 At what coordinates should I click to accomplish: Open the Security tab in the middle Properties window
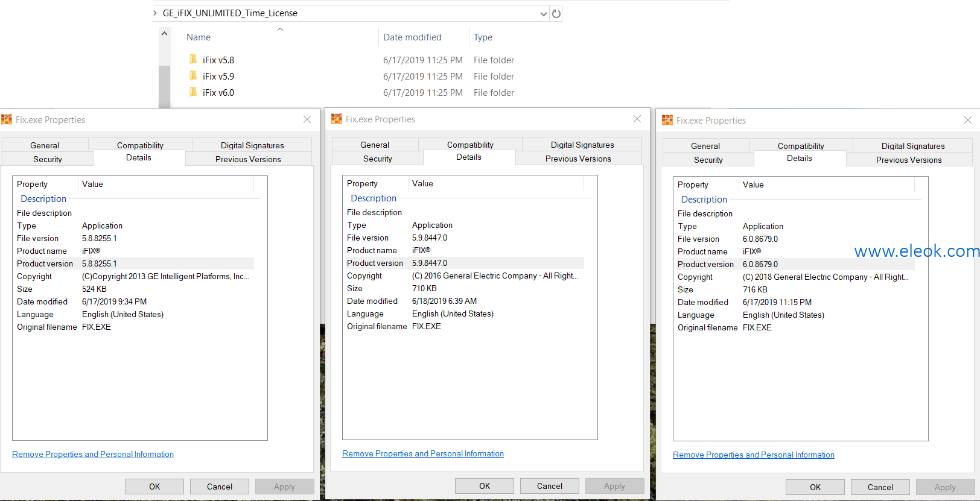(x=378, y=159)
